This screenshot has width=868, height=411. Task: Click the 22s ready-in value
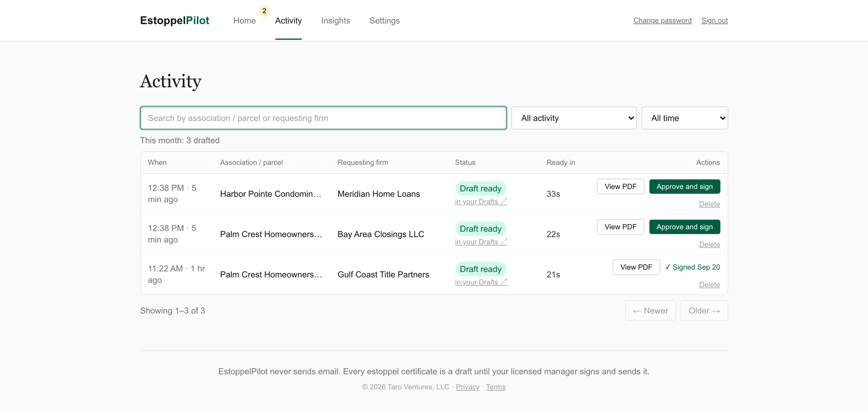(553, 234)
